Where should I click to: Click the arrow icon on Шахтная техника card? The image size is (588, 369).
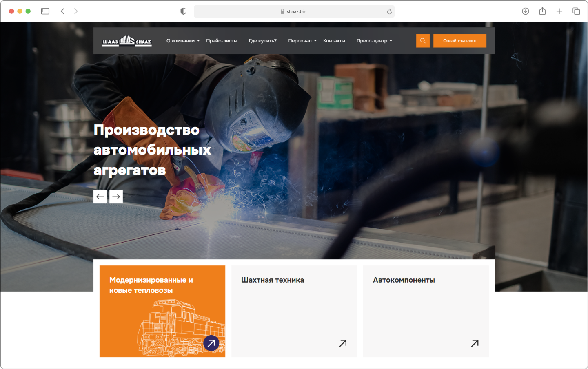[x=343, y=343]
